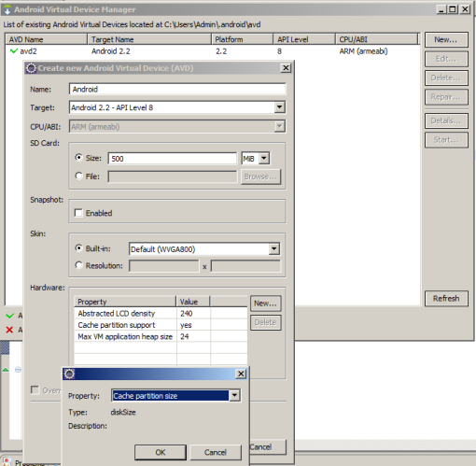Click the Refresh button
This screenshot has width=476, height=466.
click(446, 299)
